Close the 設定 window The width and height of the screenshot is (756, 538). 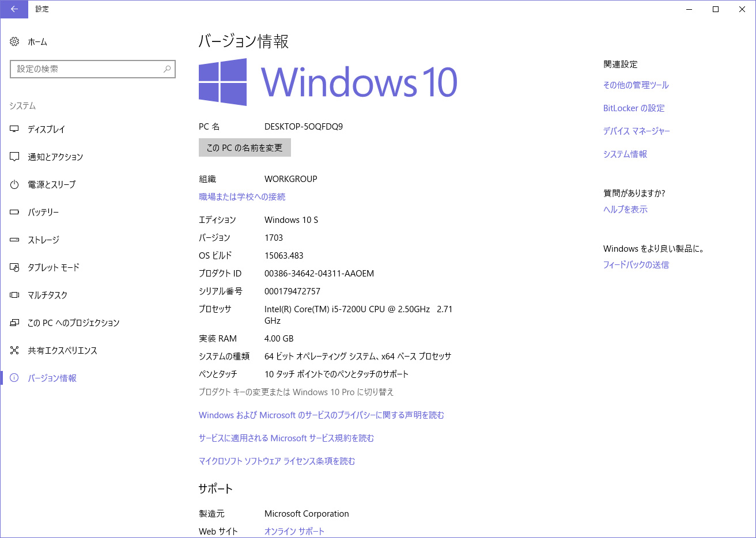[742, 9]
